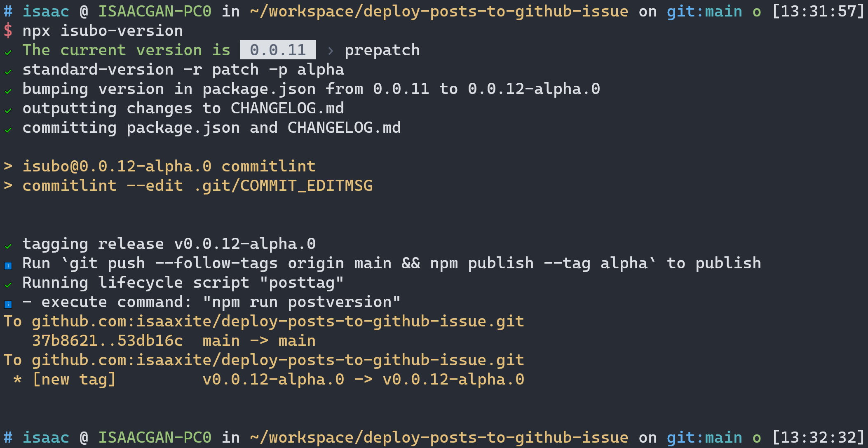Viewport: 868px width, 448px height.
Task: Click the blue info icon beside "execute command"
Action: point(8,305)
